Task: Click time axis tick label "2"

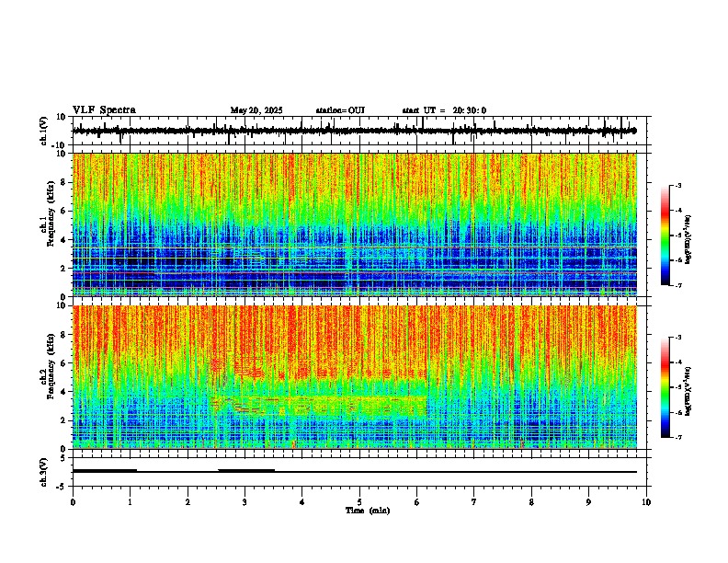Action: coord(188,502)
